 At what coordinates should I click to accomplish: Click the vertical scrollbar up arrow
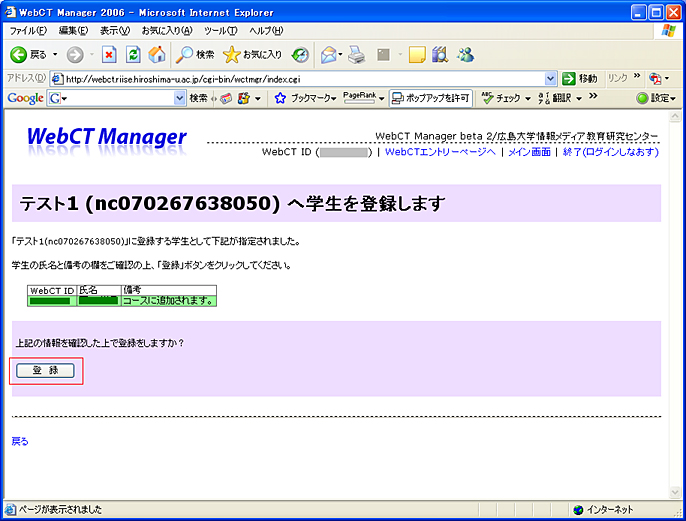pyautogui.click(x=675, y=116)
